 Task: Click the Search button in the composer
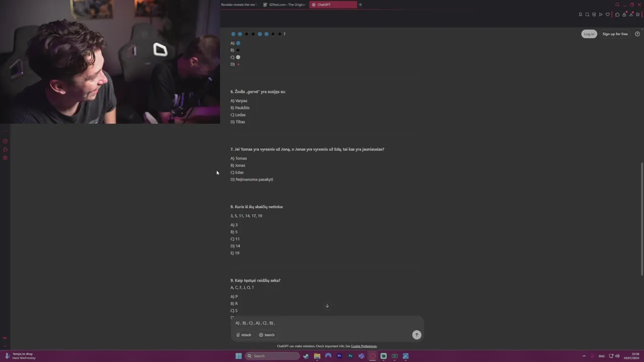(x=267, y=335)
